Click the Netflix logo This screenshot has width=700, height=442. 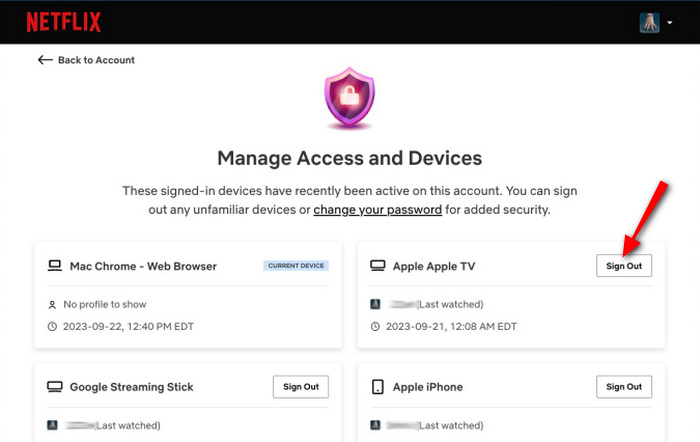[63, 22]
